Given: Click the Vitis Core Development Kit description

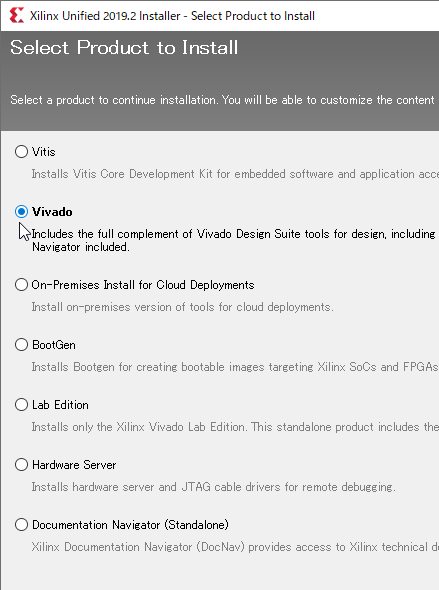Looking at the screenshot, I should (235, 174).
